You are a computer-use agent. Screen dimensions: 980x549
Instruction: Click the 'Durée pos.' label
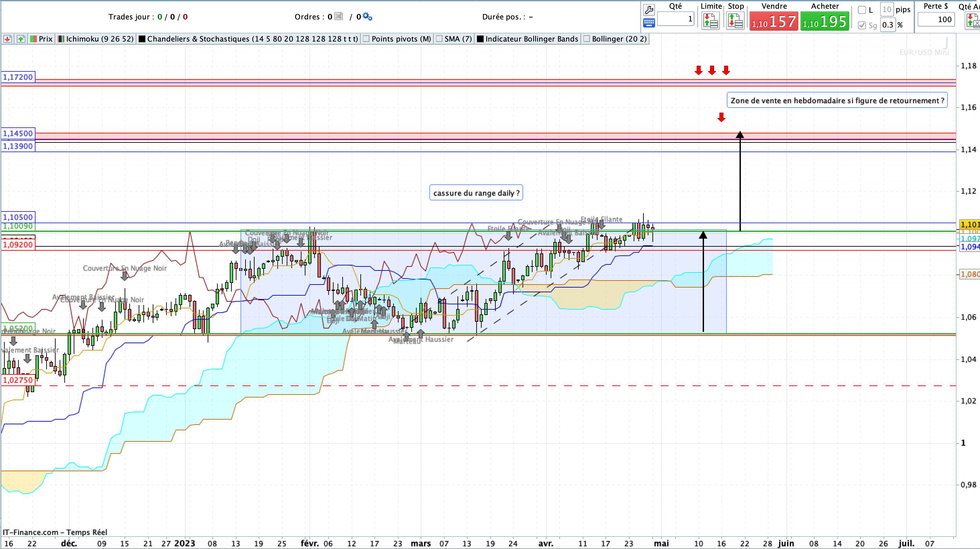[507, 17]
